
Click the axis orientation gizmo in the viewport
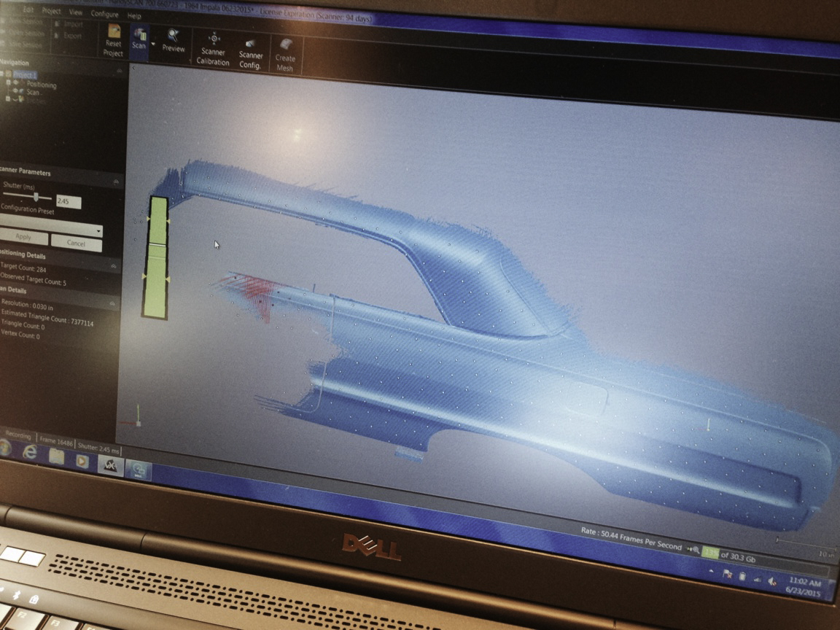[133, 416]
